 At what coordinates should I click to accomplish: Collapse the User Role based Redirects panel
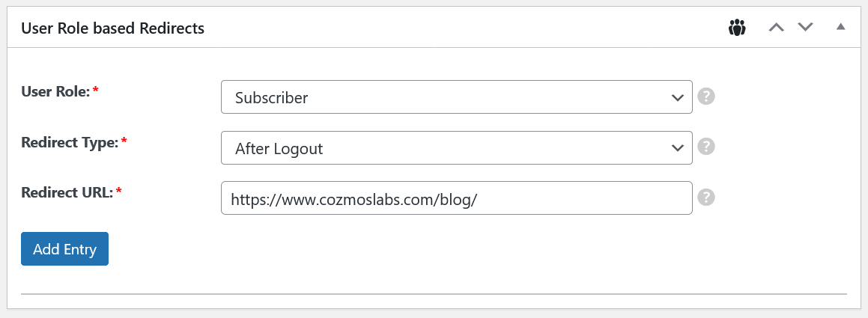(x=840, y=28)
